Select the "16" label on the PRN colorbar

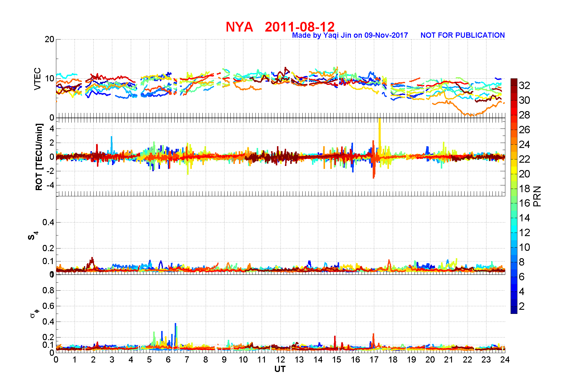(x=524, y=203)
